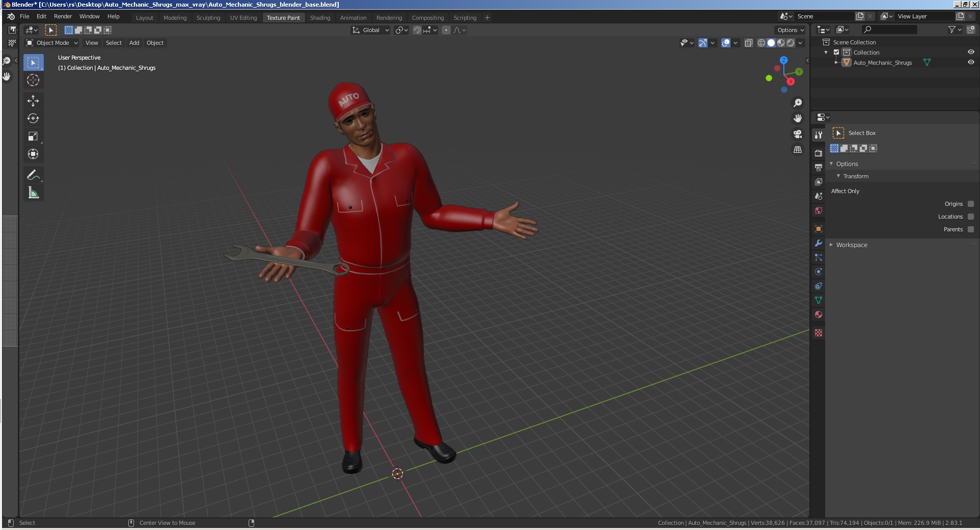Open Particle properties tab
980x530 pixels.
(819, 257)
